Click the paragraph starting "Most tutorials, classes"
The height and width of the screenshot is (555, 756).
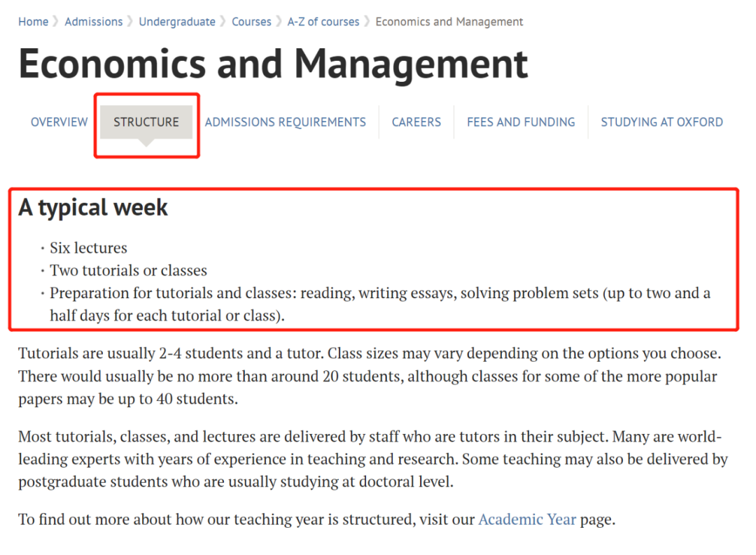(372, 460)
